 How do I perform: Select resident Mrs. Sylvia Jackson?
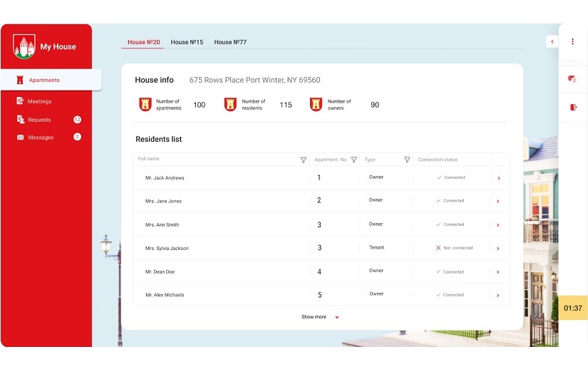pyautogui.click(x=167, y=248)
